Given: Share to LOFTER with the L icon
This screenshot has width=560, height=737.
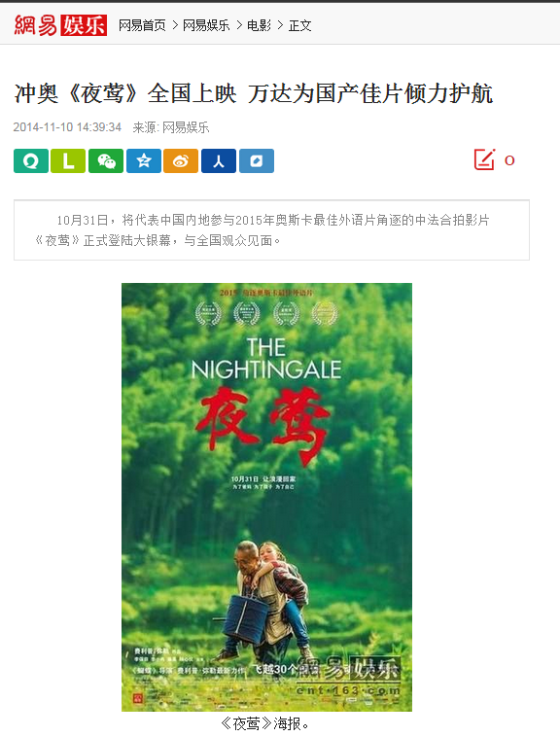Looking at the screenshot, I should click(68, 160).
